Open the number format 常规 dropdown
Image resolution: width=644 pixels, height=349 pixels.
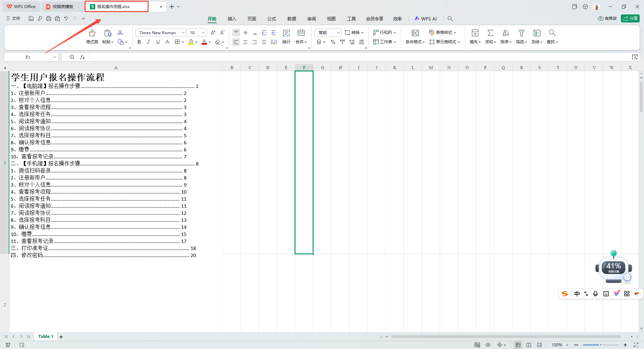tap(338, 33)
